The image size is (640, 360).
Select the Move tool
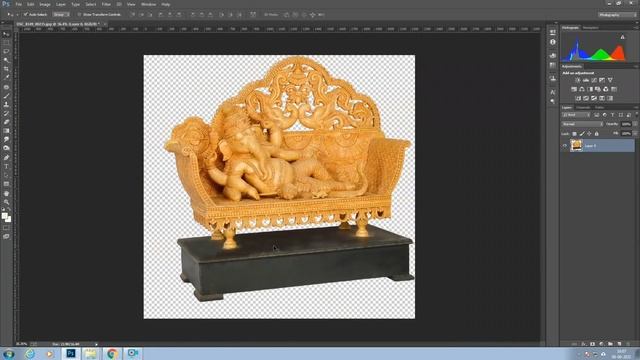pyautogui.click(x=6, y=34)
